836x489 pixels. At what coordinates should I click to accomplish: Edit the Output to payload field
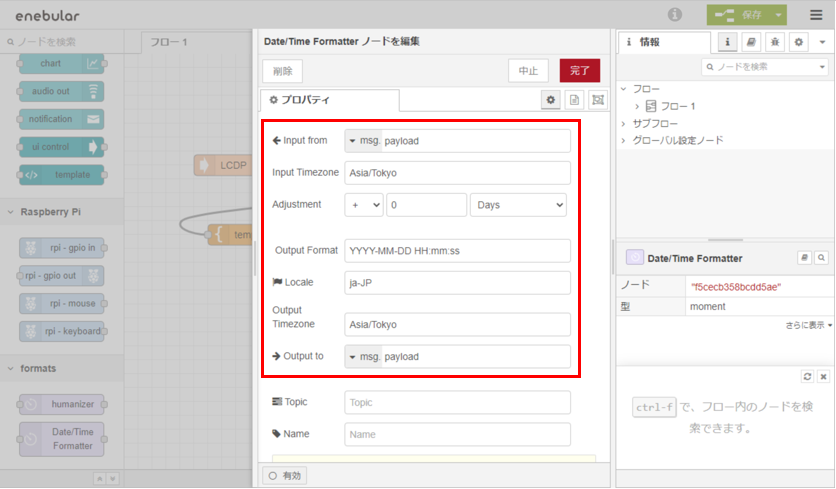(x=476, y=356)
